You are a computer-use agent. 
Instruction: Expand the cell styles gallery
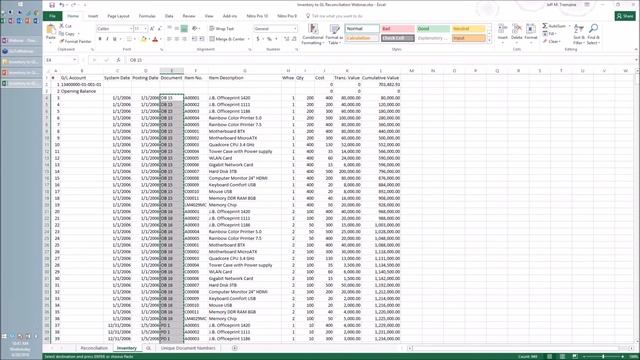[x=489, y=40]
